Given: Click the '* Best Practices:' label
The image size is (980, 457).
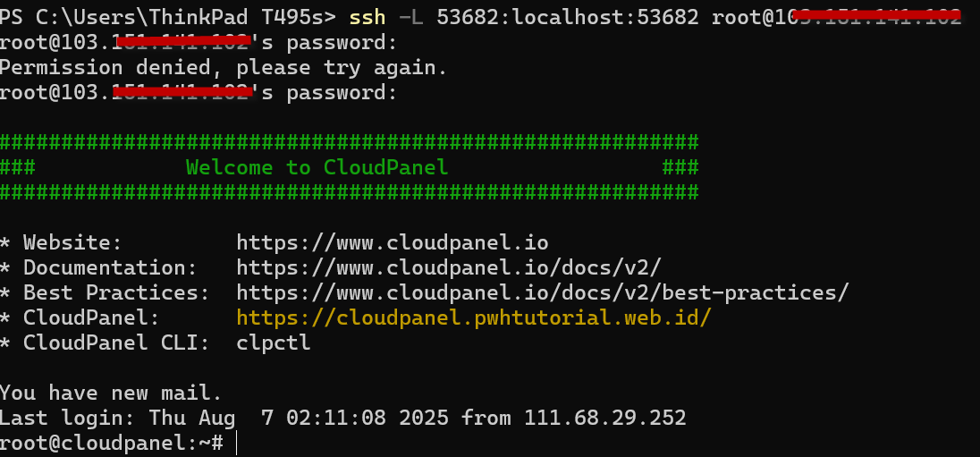Looking at the screenshot, I should [x=105, y=292].
